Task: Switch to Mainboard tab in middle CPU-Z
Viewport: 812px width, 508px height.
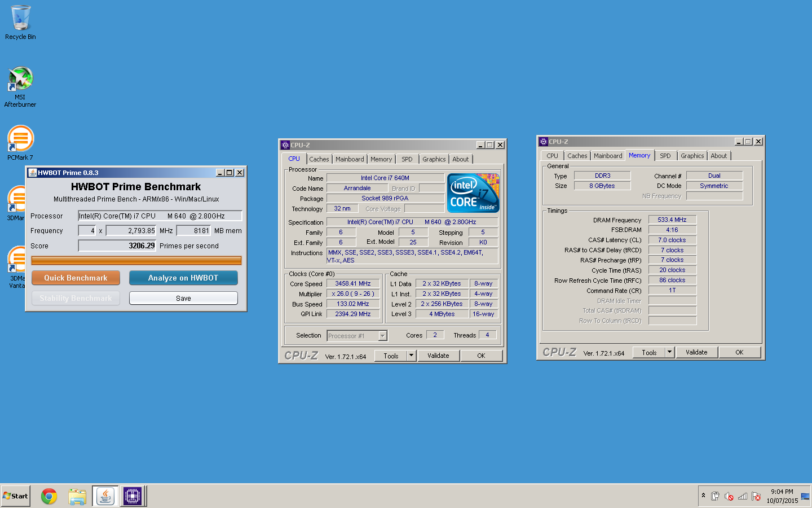Action: (350, 159)
